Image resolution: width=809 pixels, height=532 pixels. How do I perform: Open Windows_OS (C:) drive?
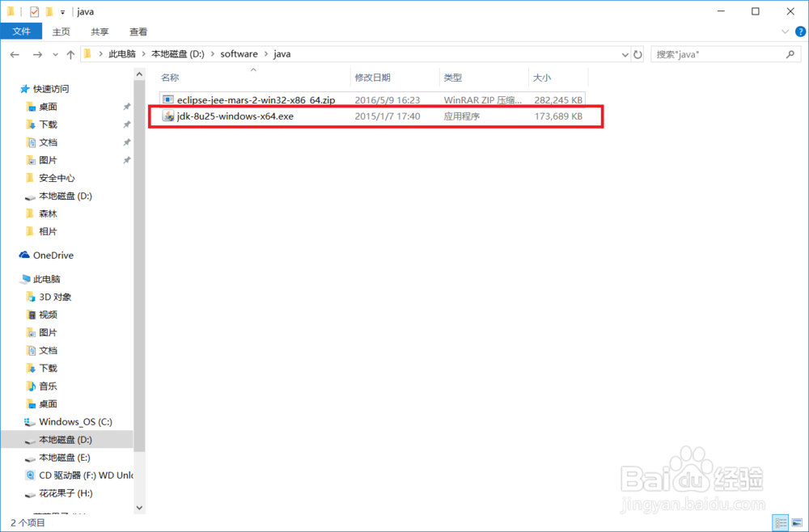[x=75, y=422]
